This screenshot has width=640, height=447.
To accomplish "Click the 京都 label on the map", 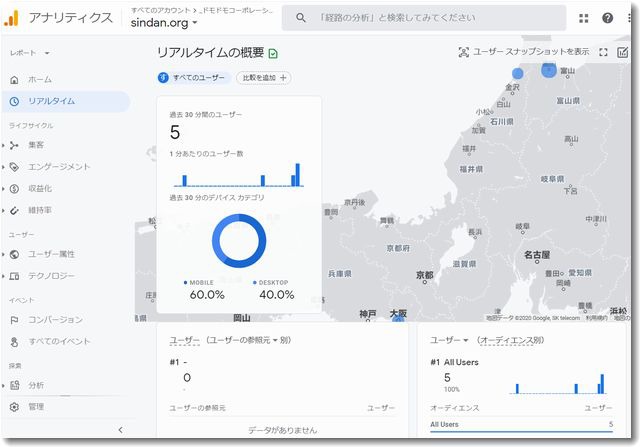I will (x=424, y=275).
